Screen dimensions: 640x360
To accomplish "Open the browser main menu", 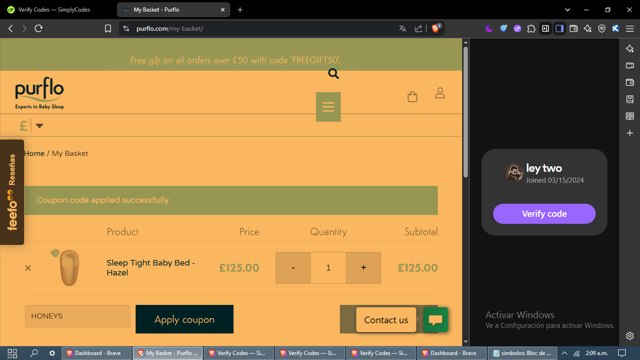I will [630, 29].
